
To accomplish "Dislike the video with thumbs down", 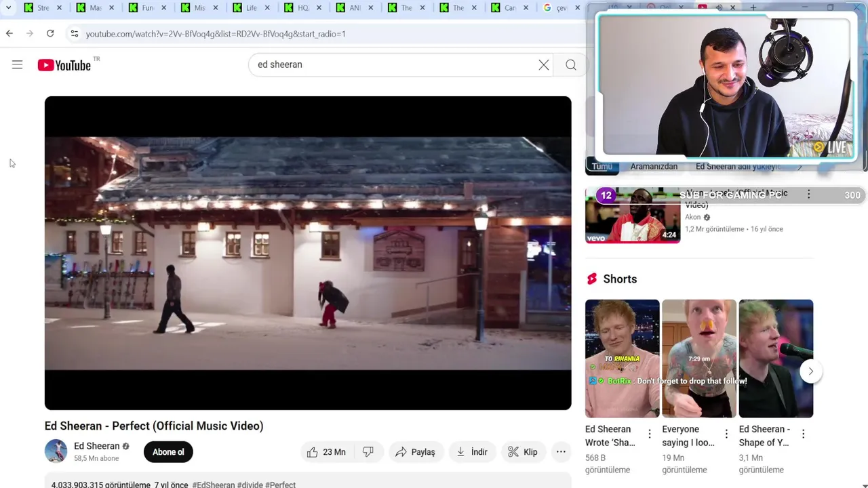I will click(x=368, y=452).
